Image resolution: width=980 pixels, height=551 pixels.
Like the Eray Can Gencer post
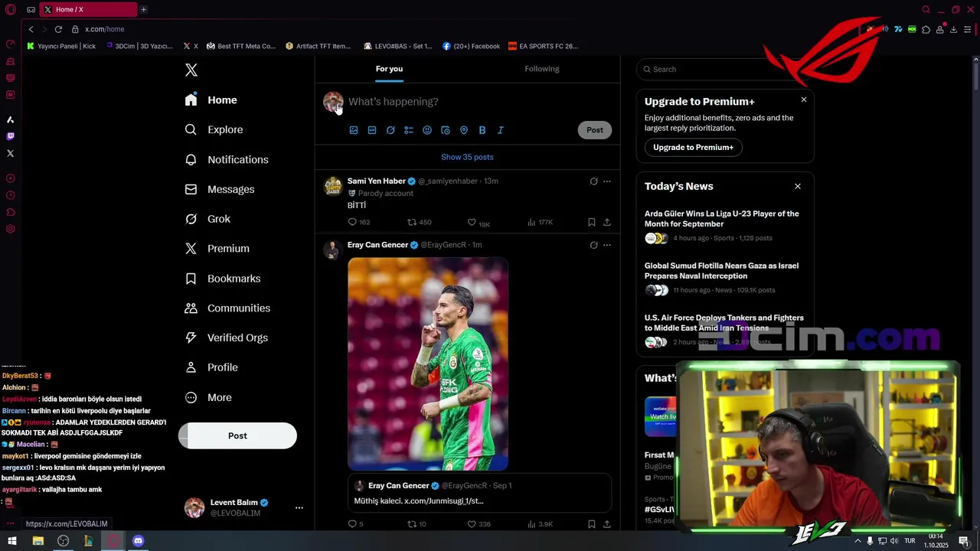pos(479,524)
